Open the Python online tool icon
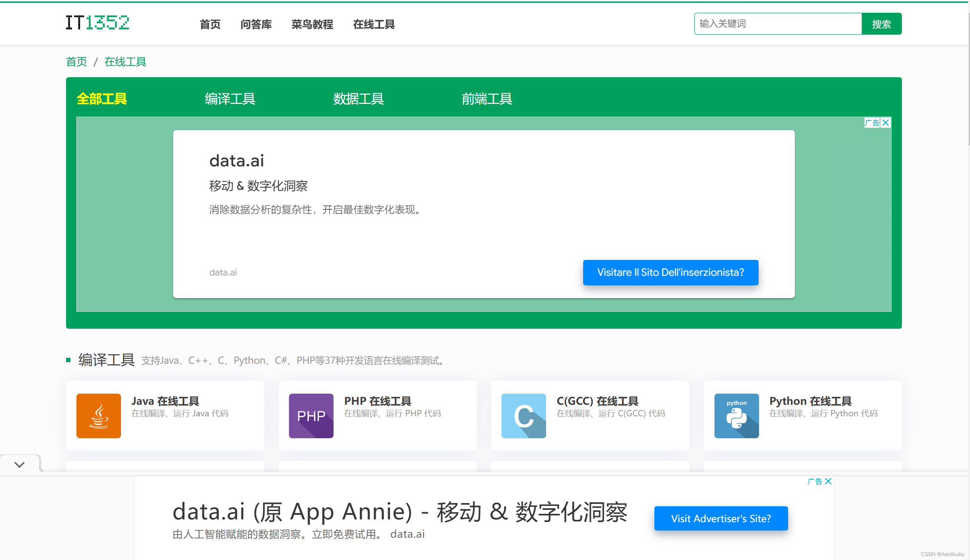This screenshot has width=970, height=560. (736, 416)
